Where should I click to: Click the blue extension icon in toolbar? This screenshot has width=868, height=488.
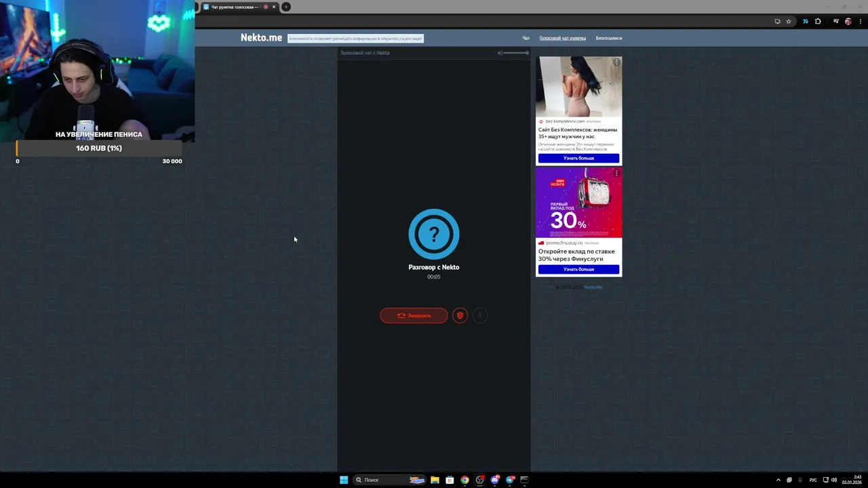click(806, 22)
